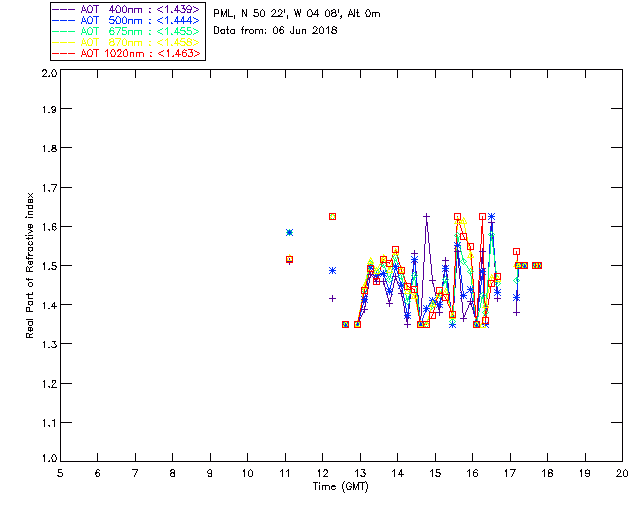Click the yellow square marker at 1.62 near 12 GMT

(332, 216)
